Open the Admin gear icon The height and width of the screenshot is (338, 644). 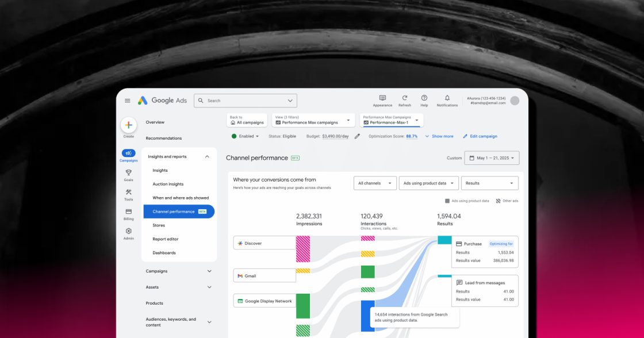click(x=129, y=231)
